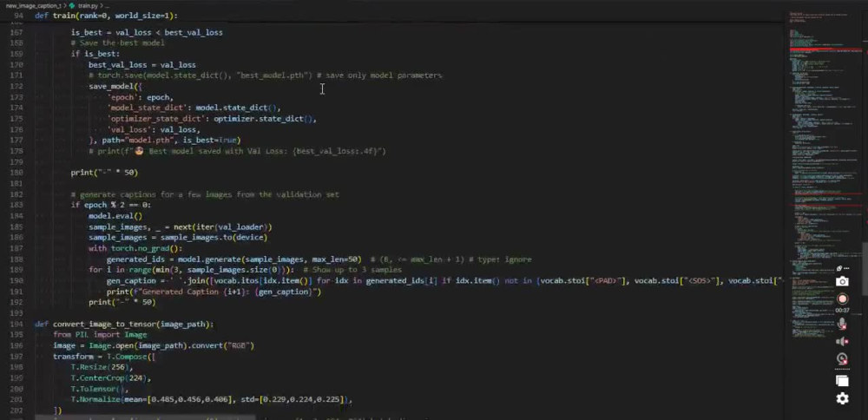Click the T.ToTensor() line
Viewport: 868px width, 420px height.
(x=100, y=389)
